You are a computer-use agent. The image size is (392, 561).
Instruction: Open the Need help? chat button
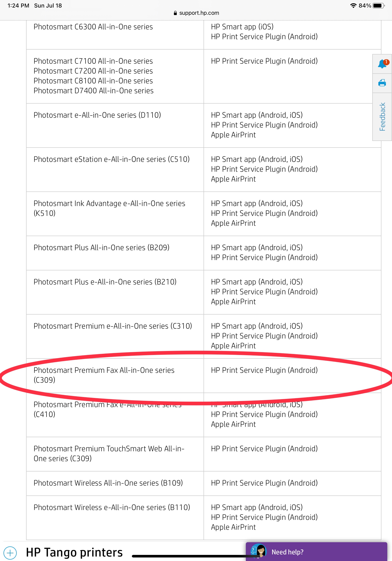(x=316, y=551)
